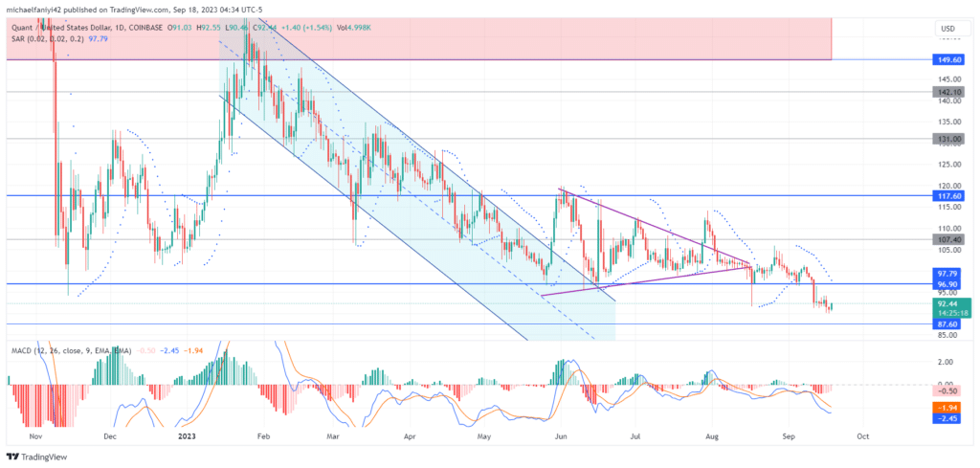Click the 125.00 price scale tick
This screenshot has height=468, width=980.
952,165
